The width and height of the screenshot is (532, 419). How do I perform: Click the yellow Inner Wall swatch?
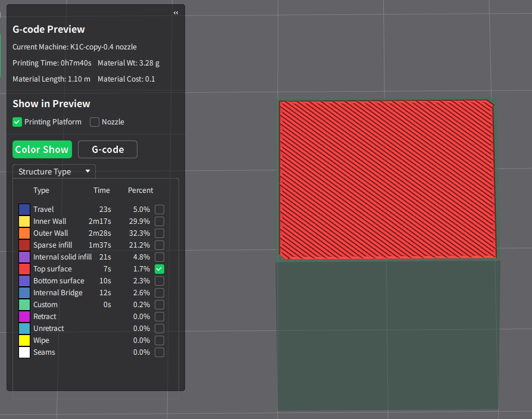[x=24, y=221]
